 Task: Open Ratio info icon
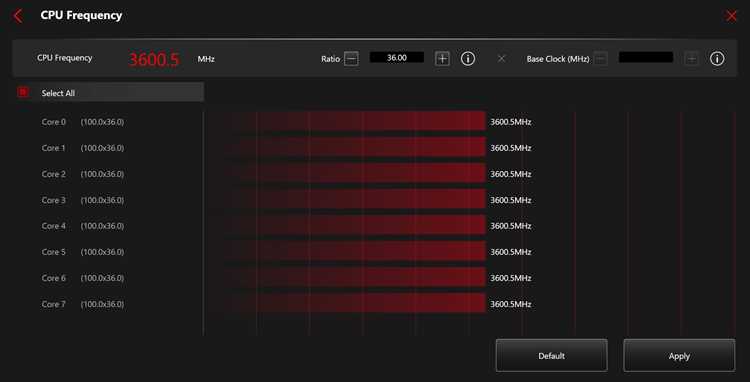click(468, 59)
